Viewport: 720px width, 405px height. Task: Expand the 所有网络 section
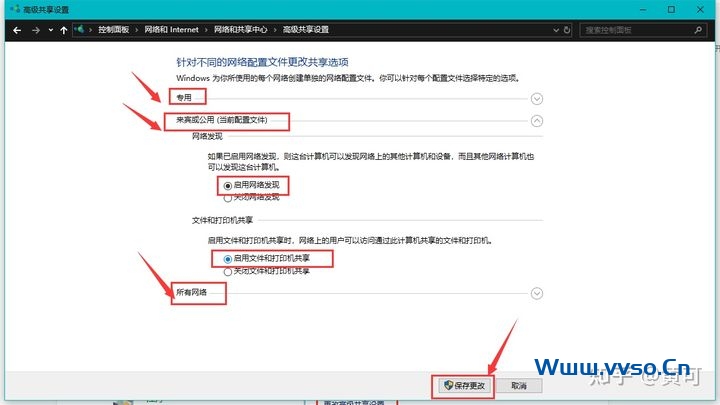(537, 293)
